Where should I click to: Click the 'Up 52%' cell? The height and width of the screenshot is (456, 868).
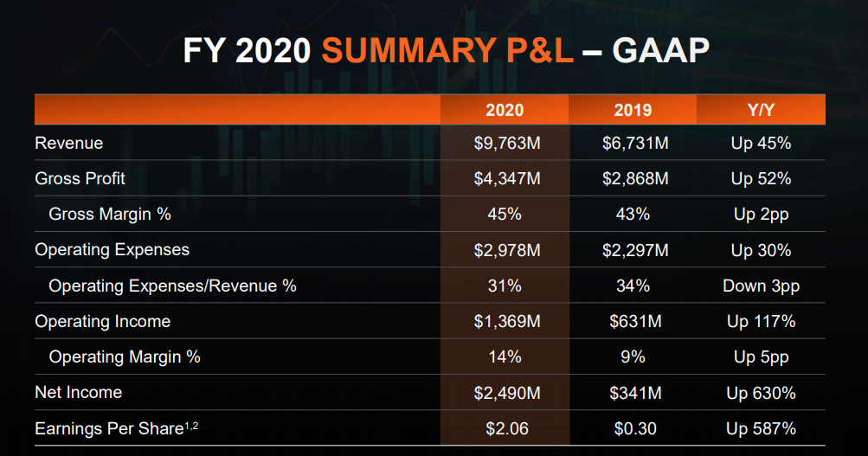[761, 179]
